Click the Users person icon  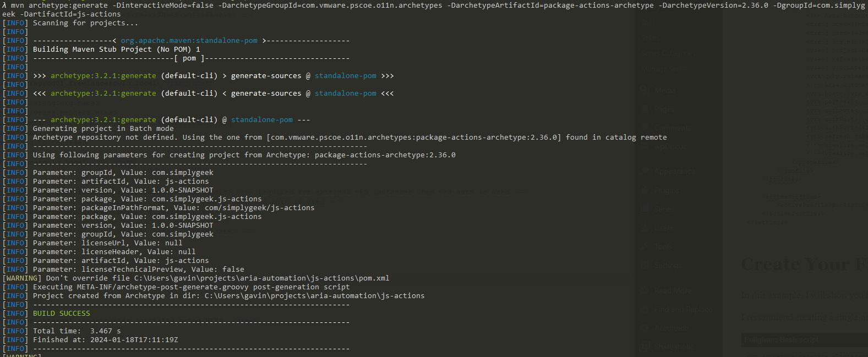(645, 228)
